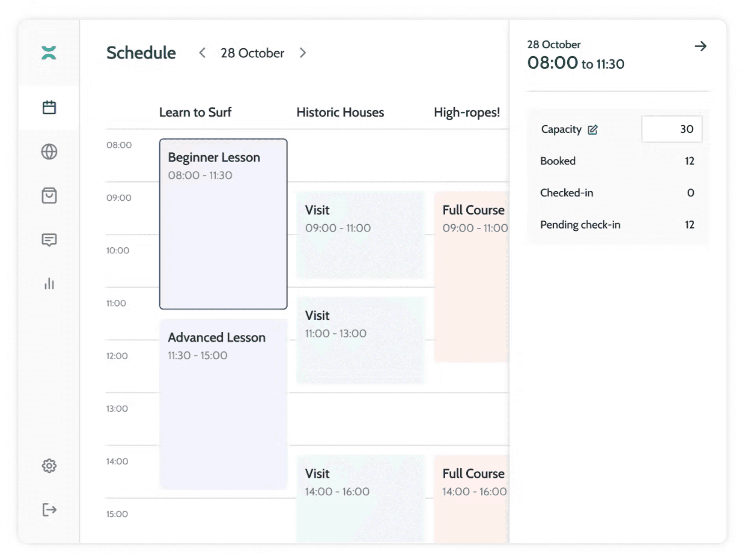
Task: Click the edit capacity pencil icon
Action: tap(593, 129)
